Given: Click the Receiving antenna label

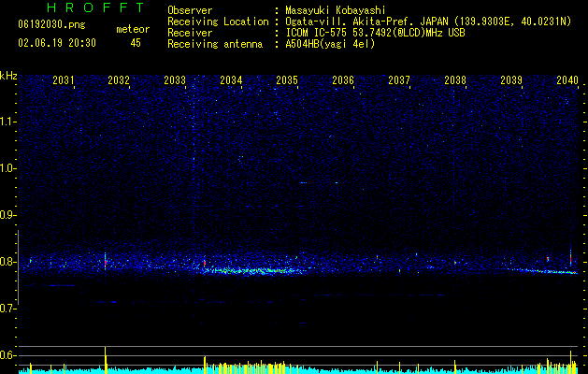Looking at the screenshot, I should pyautogui.click(x=215, y=44).
